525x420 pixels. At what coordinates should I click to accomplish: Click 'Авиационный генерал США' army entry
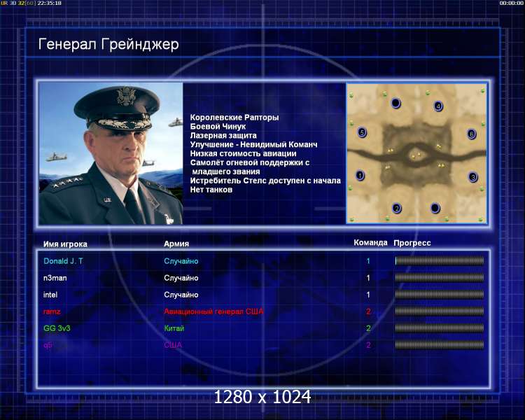click(213, 311)
